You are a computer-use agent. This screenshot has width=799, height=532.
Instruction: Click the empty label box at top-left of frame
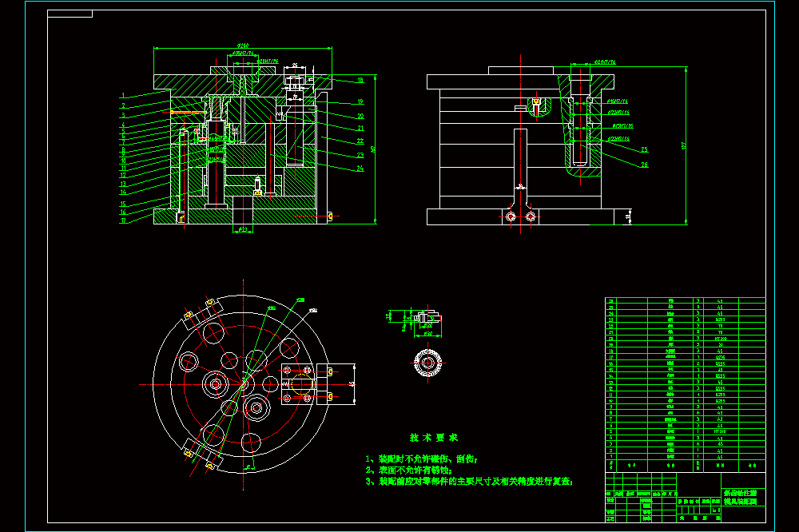pyautogui.click(x=70, y=14)
